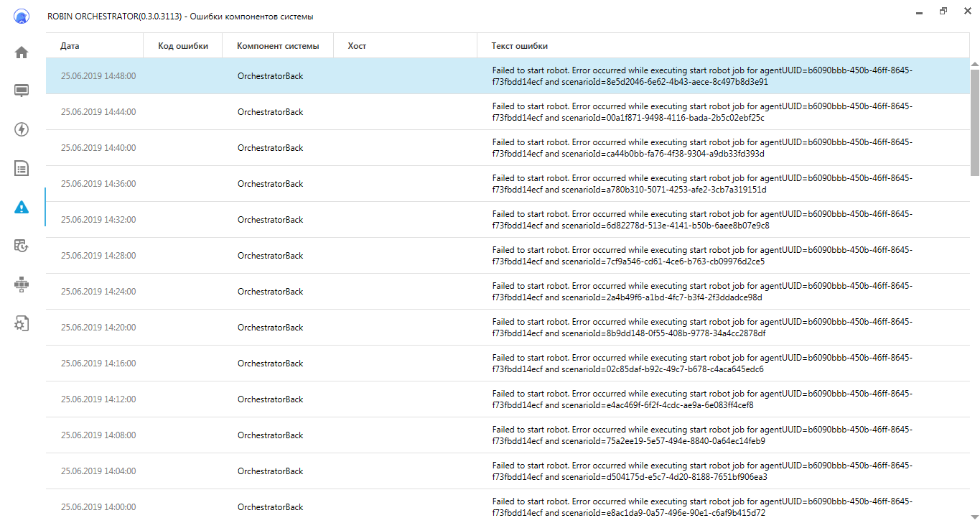The width and height of the screenshot is (980, 523).
Task: Select the date 25.06.2019 14:20:00
Action: click(x=98, y=328)
